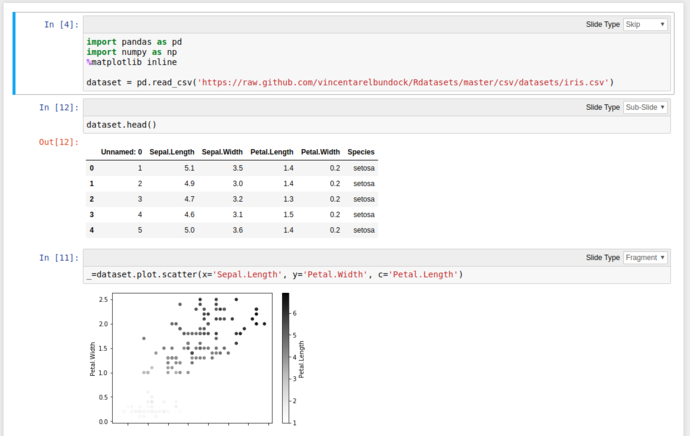This screenshot has width=690, height=436.
Task: Click the iris.csv URL string in code
Action: point(403,82)
